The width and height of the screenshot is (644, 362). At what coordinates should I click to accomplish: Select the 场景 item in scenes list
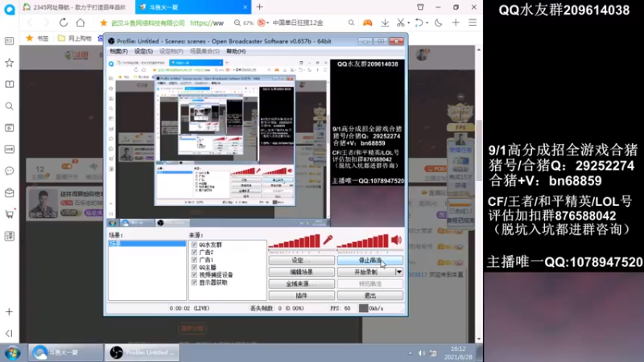(147, 244)
